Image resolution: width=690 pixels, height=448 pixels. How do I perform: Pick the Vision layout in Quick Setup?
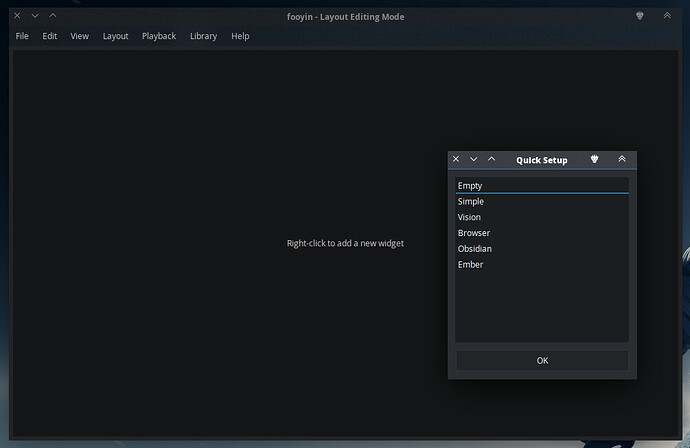click(470, 217)
